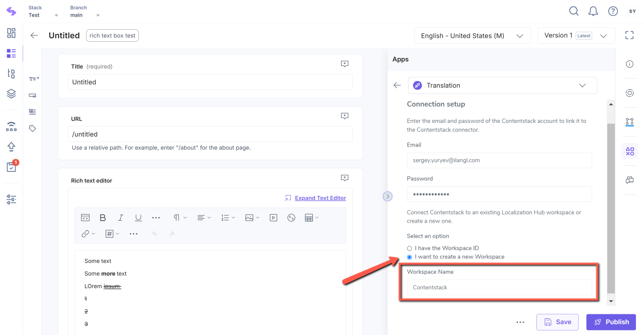
Task: Click the Password input field
Action: pyautogui.click(x=499, y=194)
